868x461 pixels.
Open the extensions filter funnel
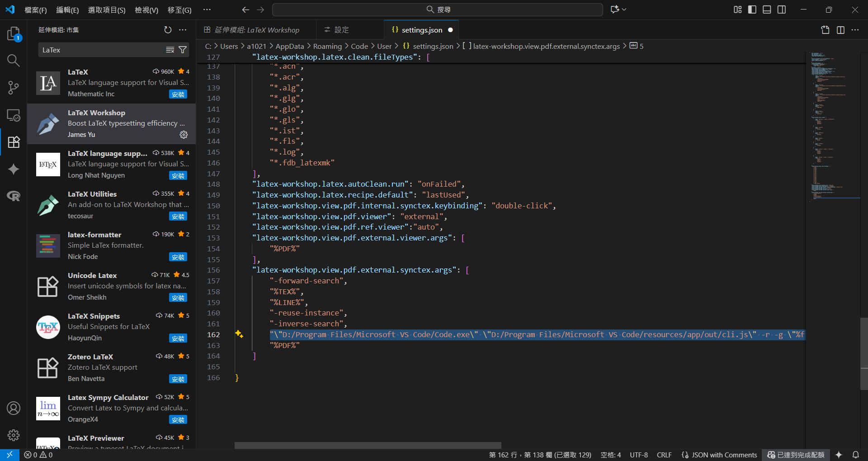pos(183,50)
